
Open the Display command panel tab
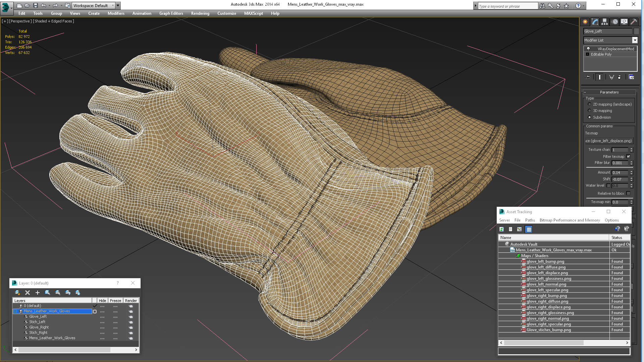pos(624,22)
